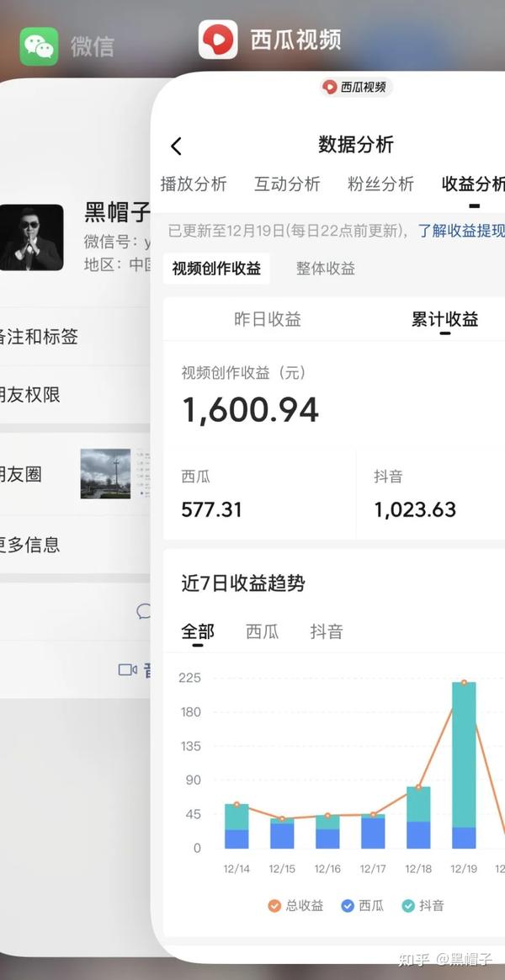This screenshot has height=980, width=505.
Task: Tap the 西瓜 earnings value 577.31
Action: 211,509
